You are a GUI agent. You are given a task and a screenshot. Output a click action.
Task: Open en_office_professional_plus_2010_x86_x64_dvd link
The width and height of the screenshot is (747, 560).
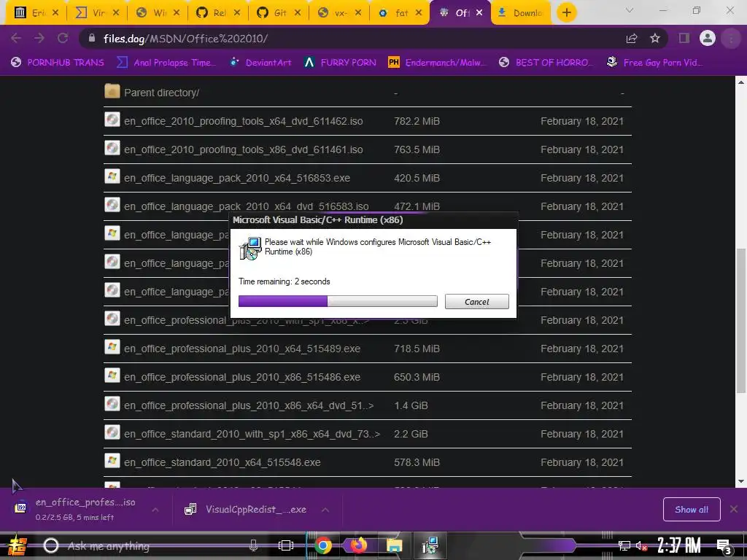249,405
